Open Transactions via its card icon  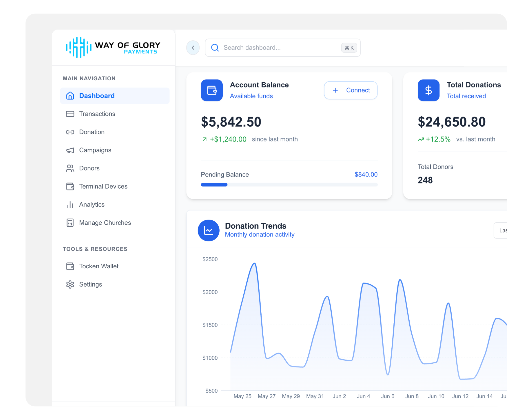pos(70,114)
